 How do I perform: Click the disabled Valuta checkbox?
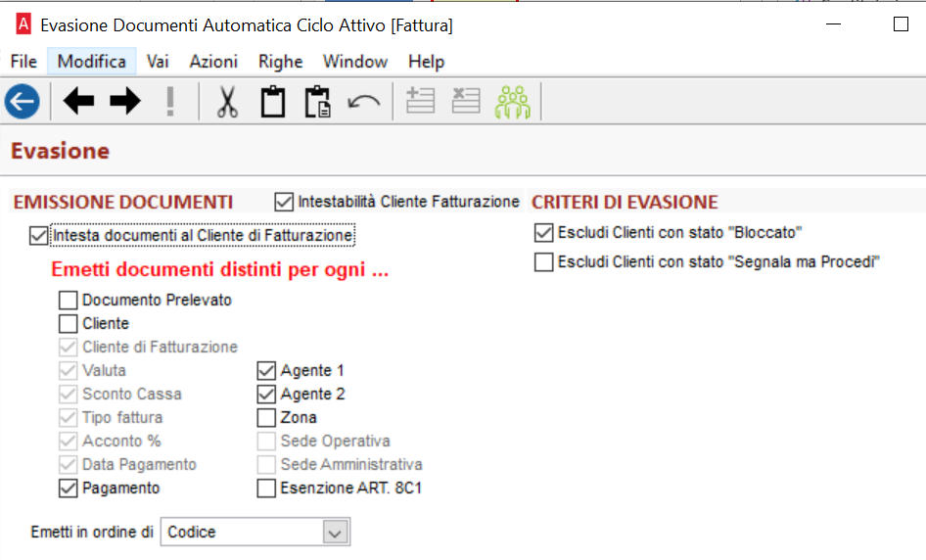tap(69, 370)
